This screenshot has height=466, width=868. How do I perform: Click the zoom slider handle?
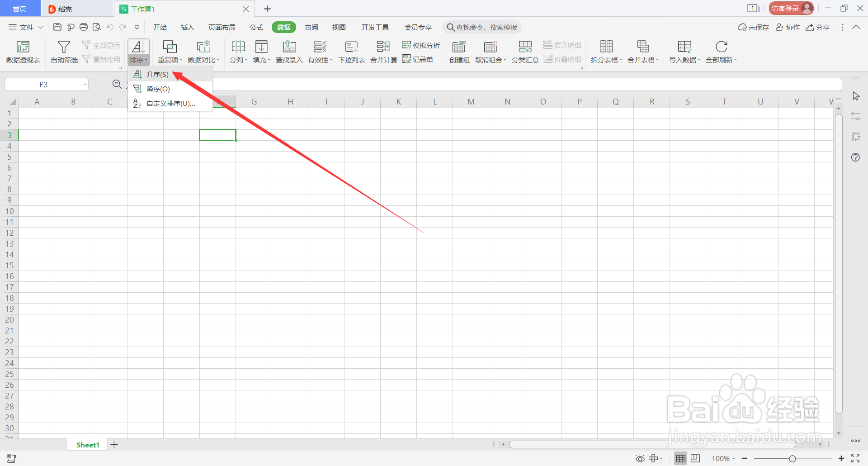tap(793, 459)
